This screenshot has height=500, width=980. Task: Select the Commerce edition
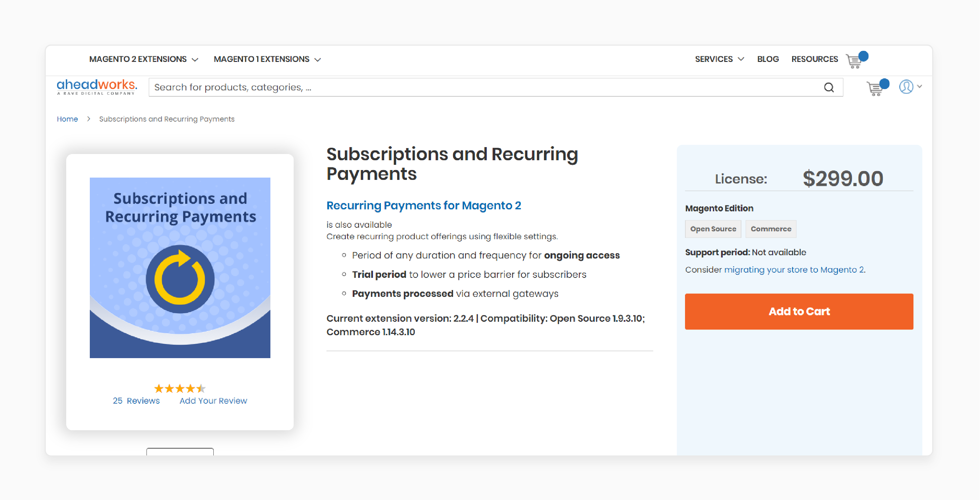(x=771, y=229)
